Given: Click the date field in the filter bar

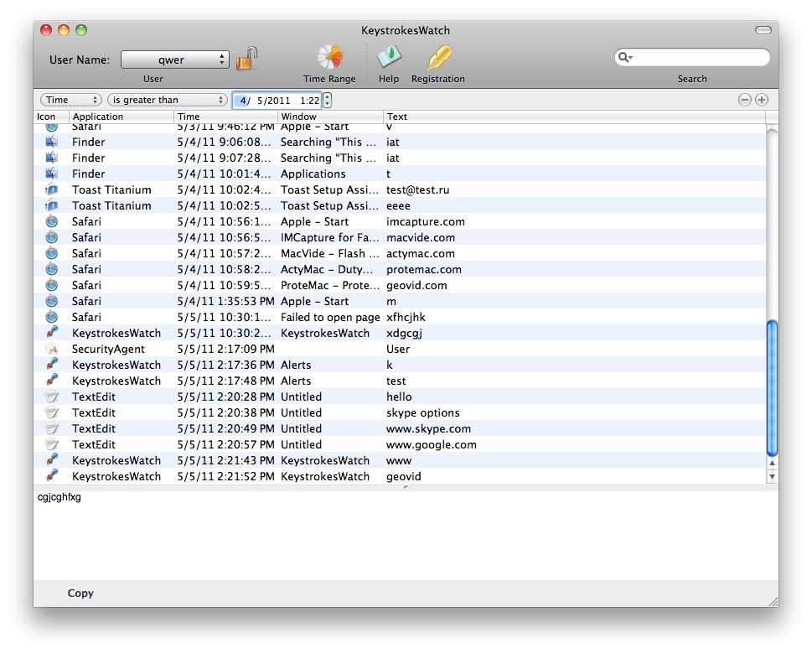Looking at the screenshot, I should (277, 100).
